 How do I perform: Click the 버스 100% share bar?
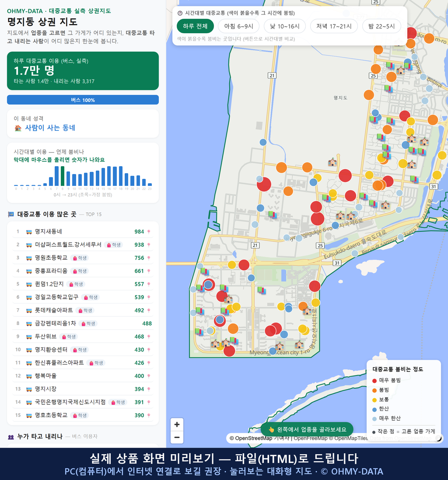click(x=83, y=100)
